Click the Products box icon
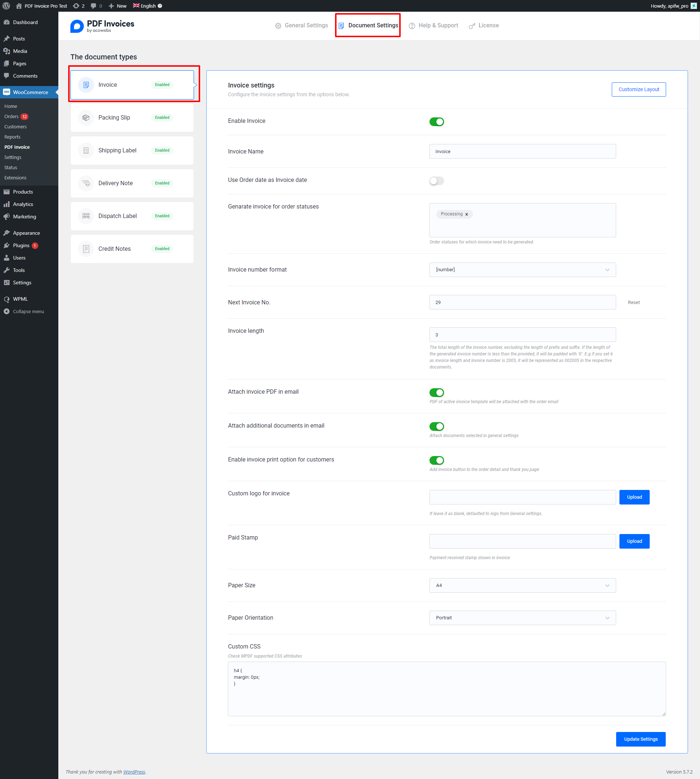The width and height of the screenshot is (700, 779). [x=7, y=192]
